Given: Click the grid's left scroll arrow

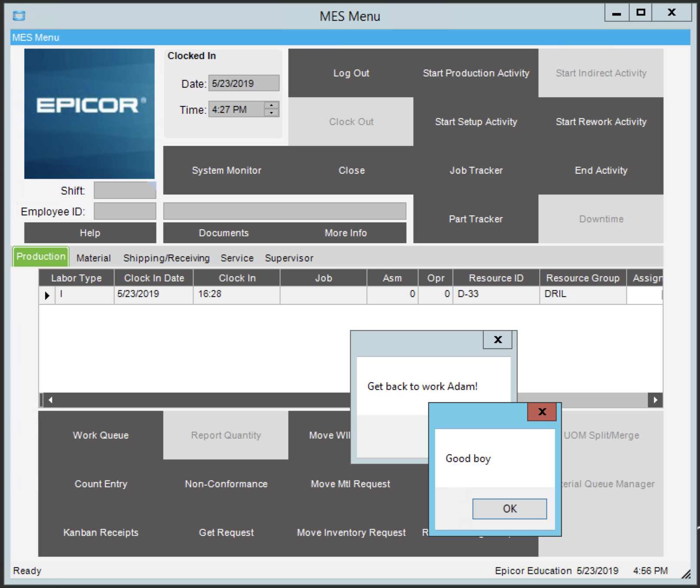Looking at the screenshot, I should tap(50, 400).
